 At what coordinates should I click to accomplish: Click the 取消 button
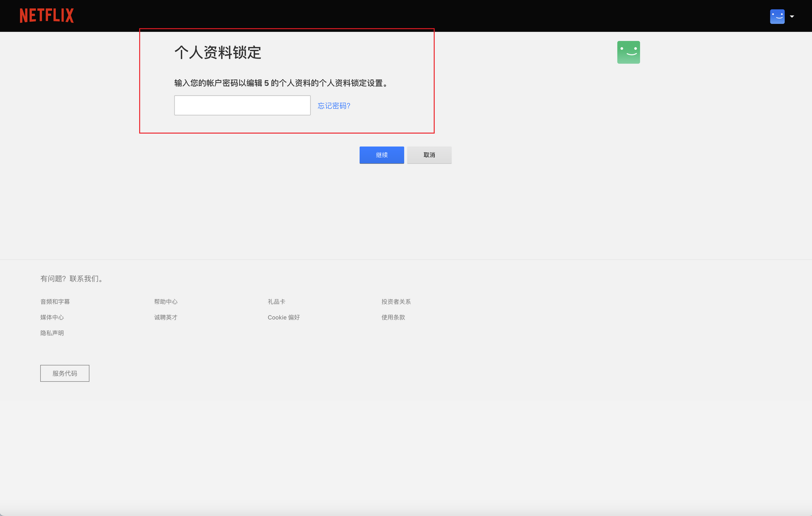point(429,155)
